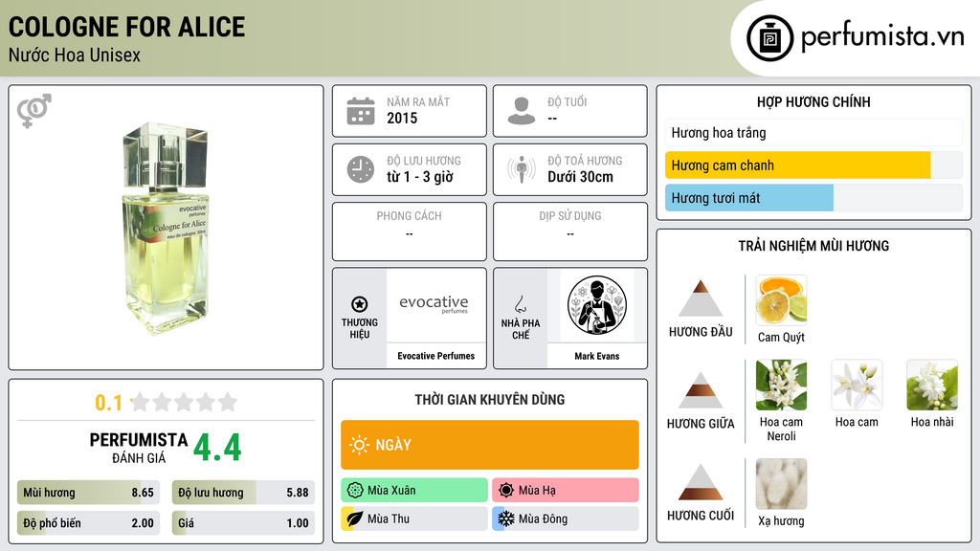Click the từ 1 - 3 giờ longevity value
Screen dimensions: 980x551
(x=420, y=177)
